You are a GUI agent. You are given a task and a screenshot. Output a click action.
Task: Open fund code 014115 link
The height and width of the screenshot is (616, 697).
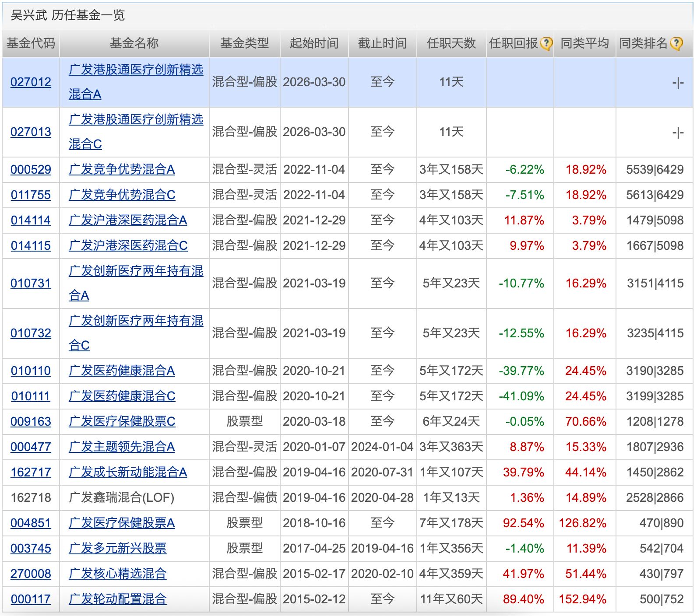point(31,246)
